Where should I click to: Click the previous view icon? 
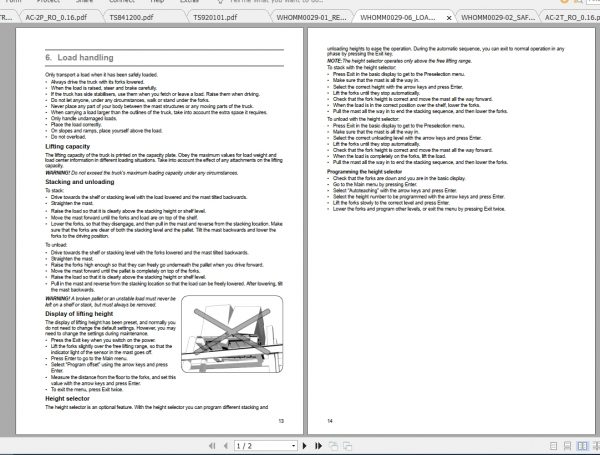click(333, 446)
